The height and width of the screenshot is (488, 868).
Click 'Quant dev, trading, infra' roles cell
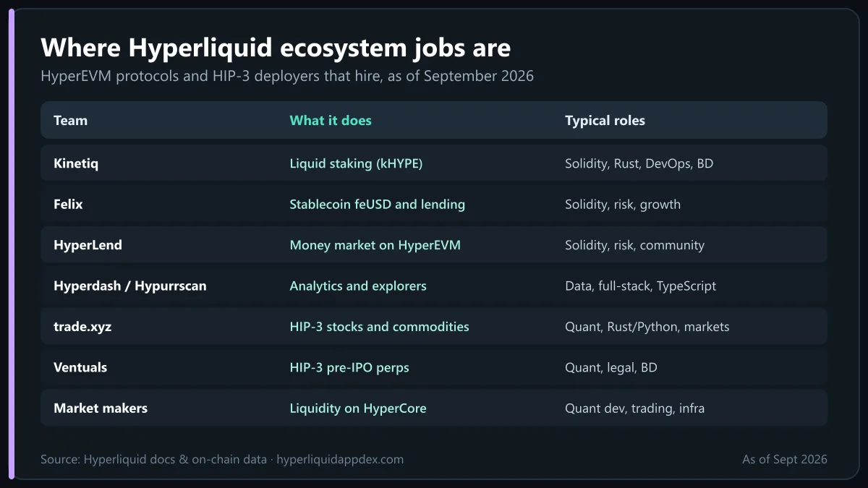(x=634, y=408)
